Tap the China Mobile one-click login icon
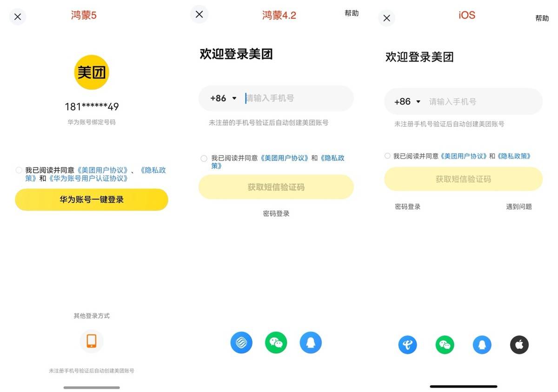The height and width of the screenshot is (392, 558). coord(241,342)
